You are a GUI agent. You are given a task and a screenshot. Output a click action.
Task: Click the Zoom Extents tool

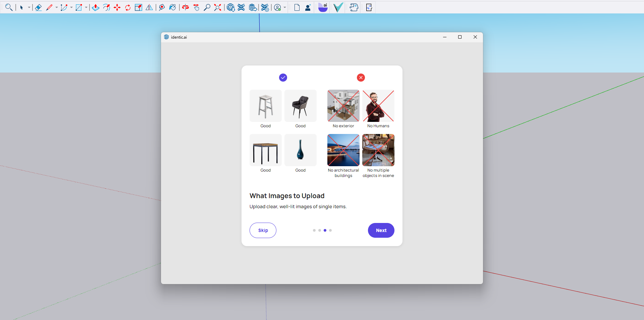[x=218, y=7]
